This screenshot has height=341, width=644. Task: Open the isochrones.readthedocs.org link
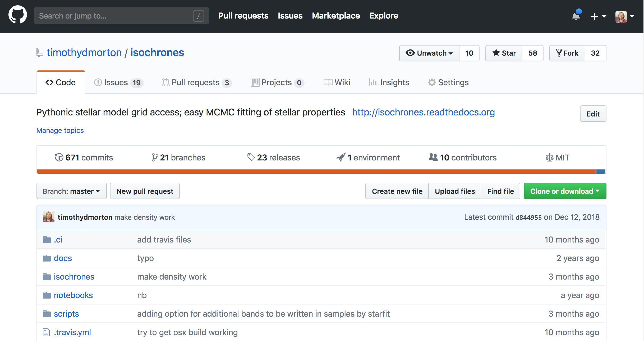[423, 112]
